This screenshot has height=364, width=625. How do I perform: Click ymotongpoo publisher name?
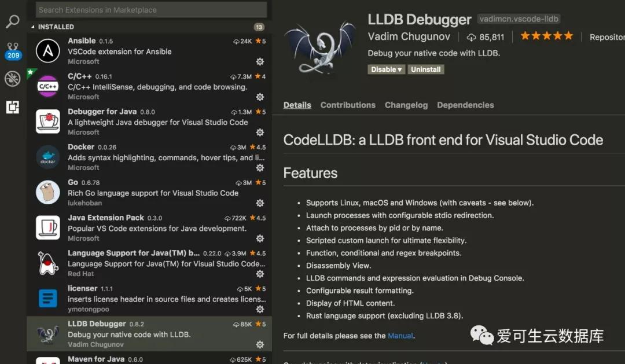point(89,309)
